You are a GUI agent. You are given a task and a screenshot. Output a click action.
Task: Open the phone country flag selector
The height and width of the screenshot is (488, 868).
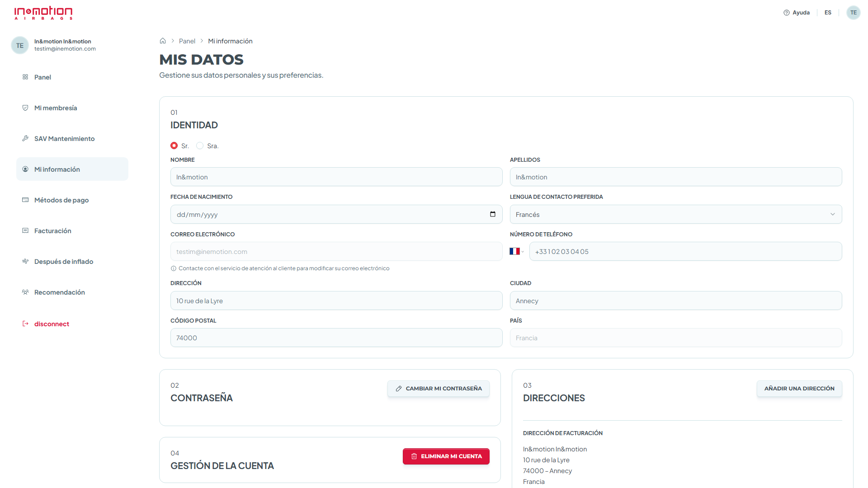tap(517, 251)
